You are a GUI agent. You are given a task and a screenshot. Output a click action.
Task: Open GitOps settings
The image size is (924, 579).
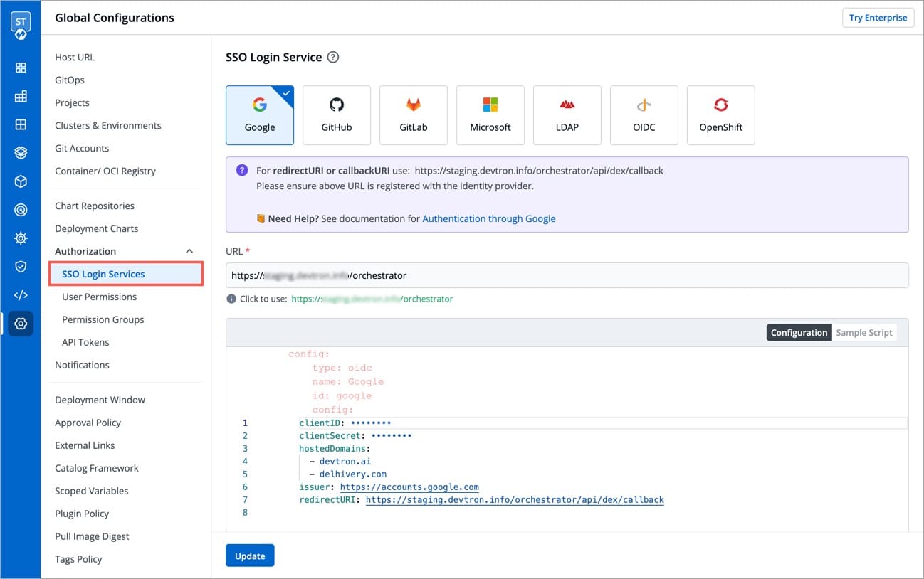coord(70,80)
